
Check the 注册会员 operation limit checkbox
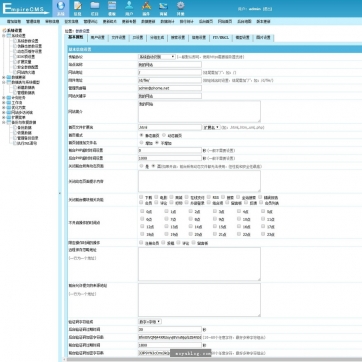coord(141,243)
